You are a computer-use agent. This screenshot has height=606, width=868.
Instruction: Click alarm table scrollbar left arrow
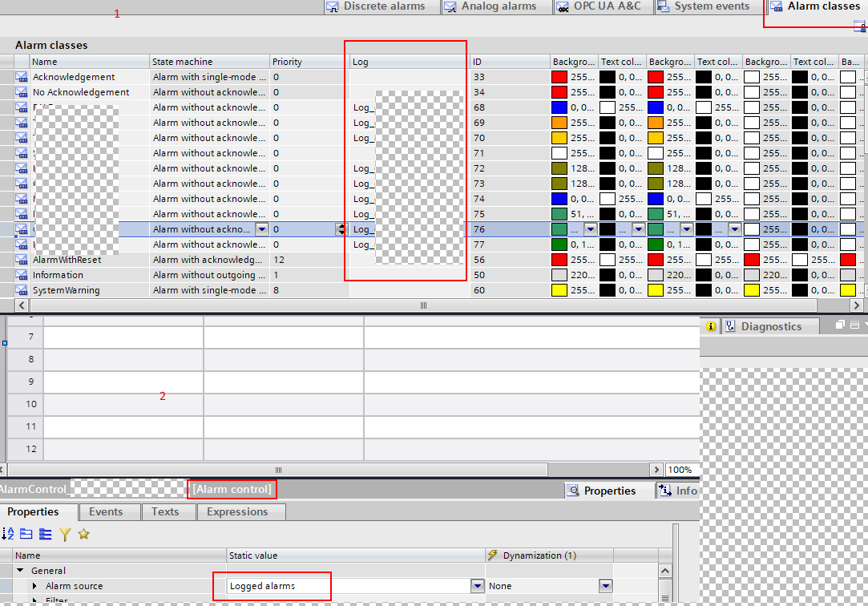pyautogui.click(x=22, y=305)
